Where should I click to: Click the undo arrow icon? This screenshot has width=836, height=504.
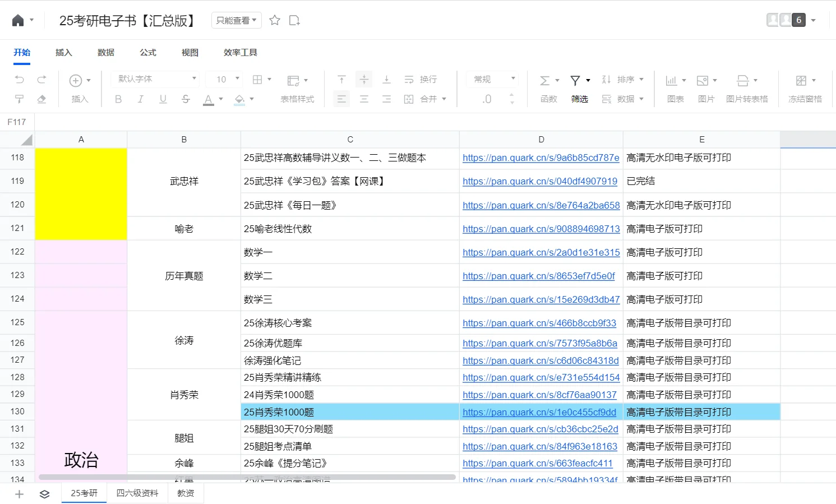(x=20, y=80)
